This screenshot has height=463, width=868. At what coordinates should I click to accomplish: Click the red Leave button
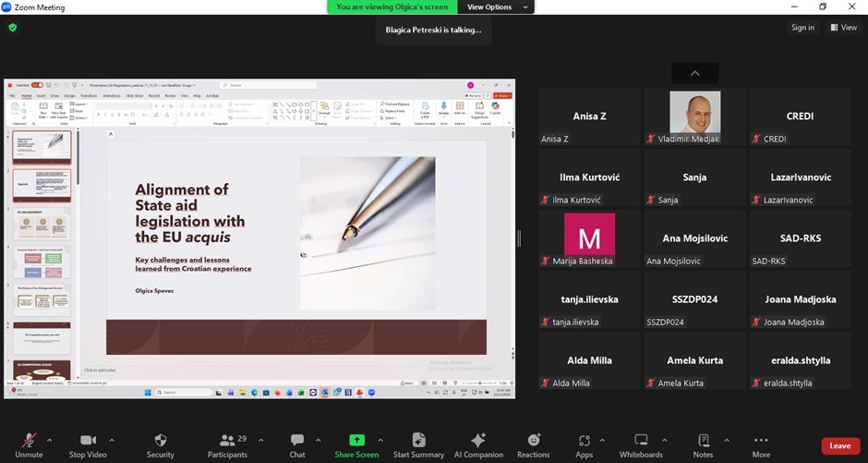839,445
